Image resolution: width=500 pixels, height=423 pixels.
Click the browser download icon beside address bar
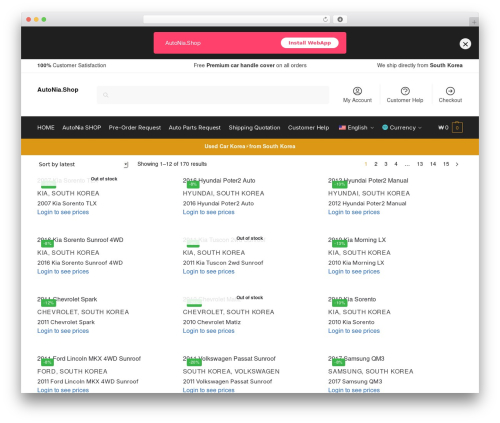click(x=340, y=19)
